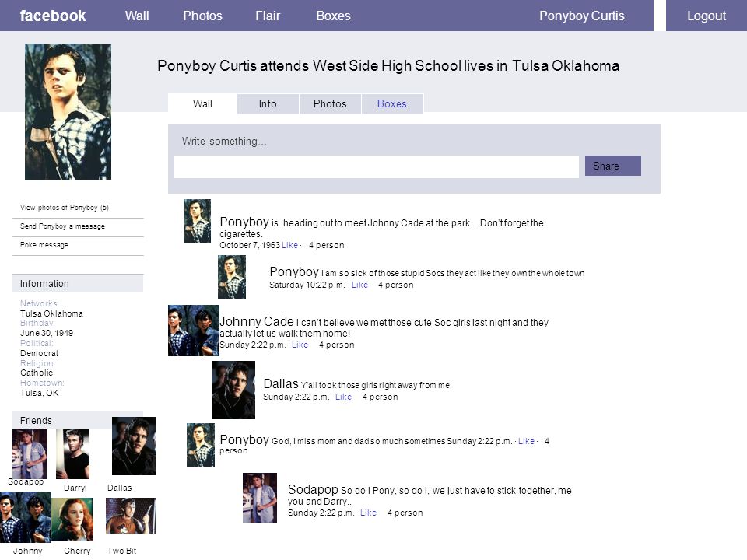Open Boxes in the top navigation bar
The width and height of the screenshot is (747, 560).
pos(333,16)
